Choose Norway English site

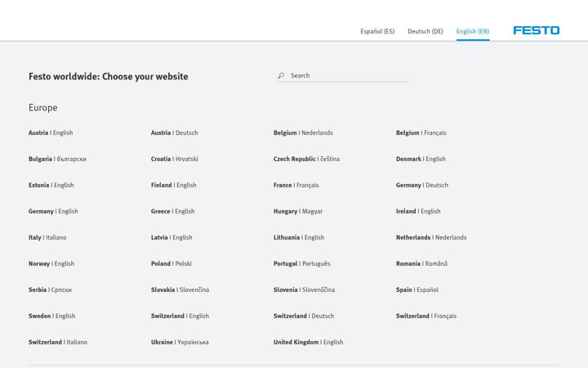(51, 263)
